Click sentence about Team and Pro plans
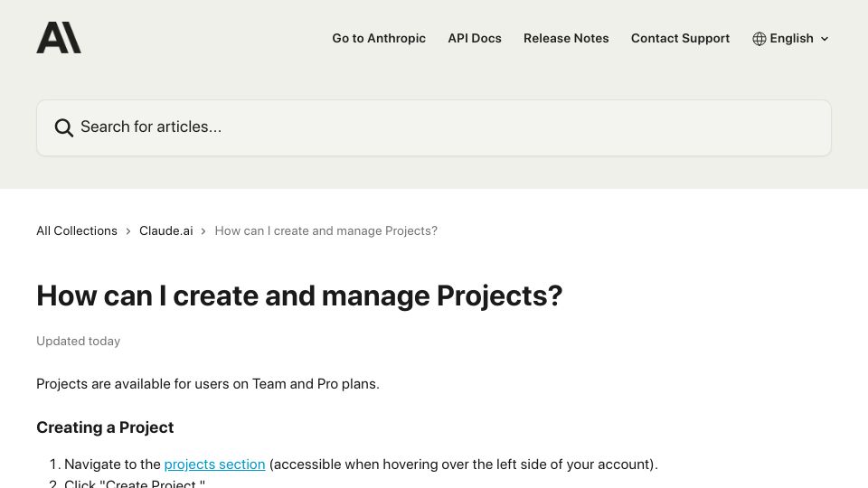The image size is (868, 488). click(x=208, y=384)
